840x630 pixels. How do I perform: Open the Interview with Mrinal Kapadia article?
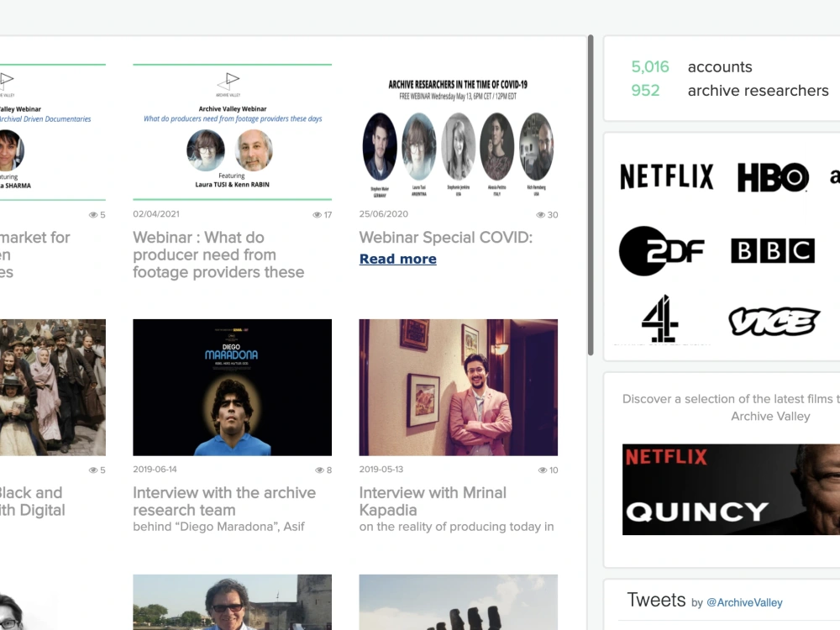tap(433, 501)
